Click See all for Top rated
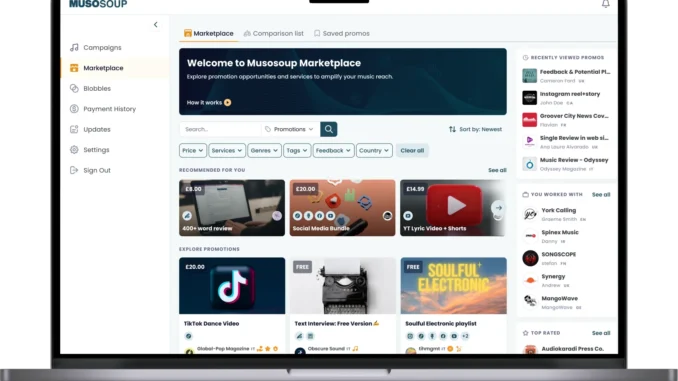678x381 pixels. (601, 333)
